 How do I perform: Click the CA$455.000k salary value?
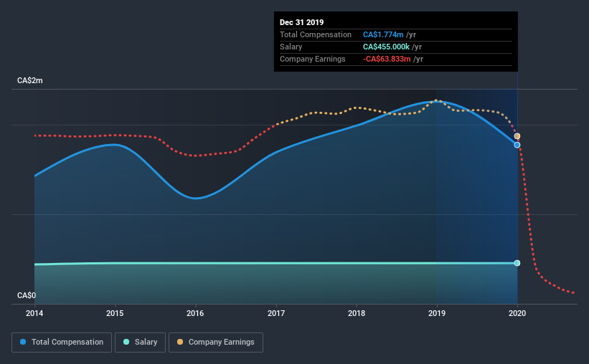(386, 47)
